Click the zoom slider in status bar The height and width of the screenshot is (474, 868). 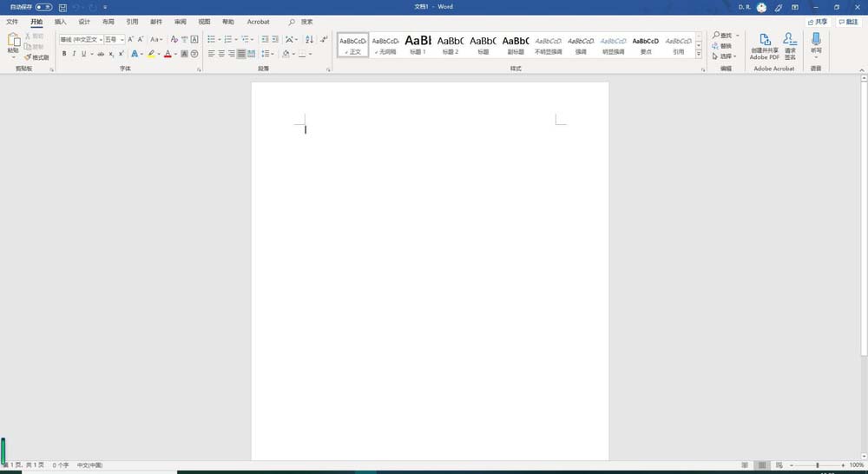pos(818,465)
